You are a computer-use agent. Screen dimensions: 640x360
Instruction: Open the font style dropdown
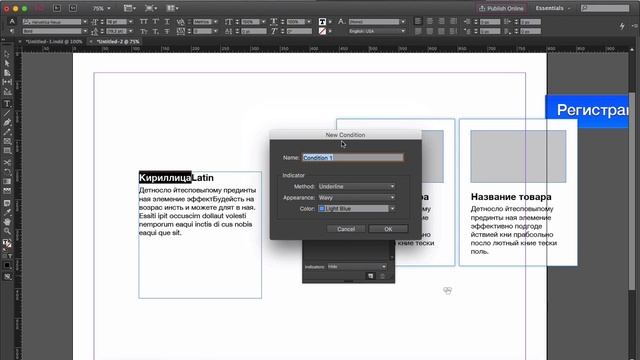pyautogui.click(x=85, y=31)
